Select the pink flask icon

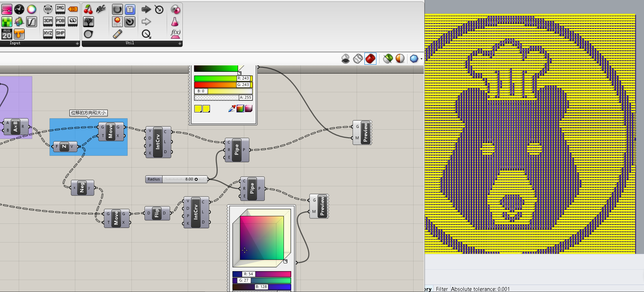coord(175,22)
